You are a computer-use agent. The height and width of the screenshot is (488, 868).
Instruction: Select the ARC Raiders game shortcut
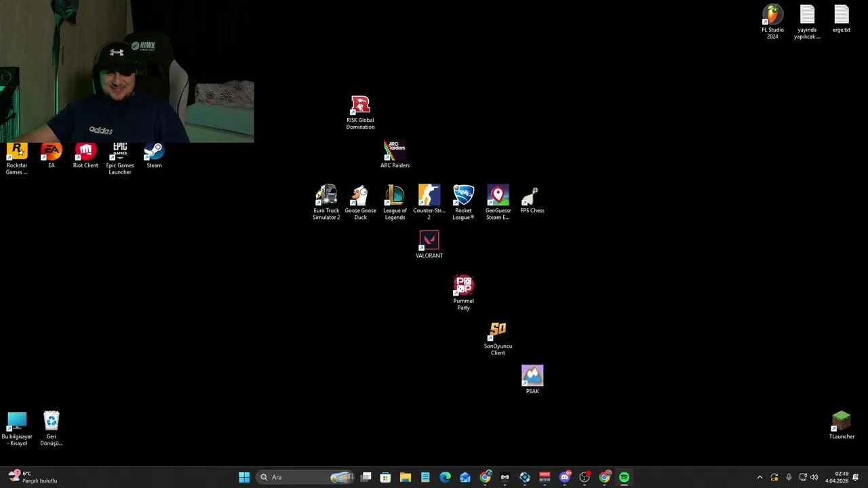coord(395,155)
